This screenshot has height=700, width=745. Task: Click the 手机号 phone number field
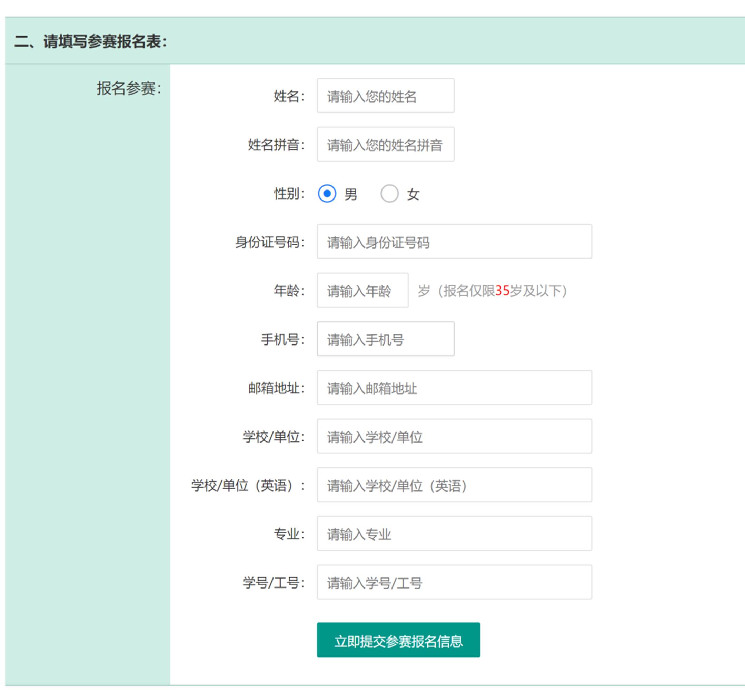(385, 339)
